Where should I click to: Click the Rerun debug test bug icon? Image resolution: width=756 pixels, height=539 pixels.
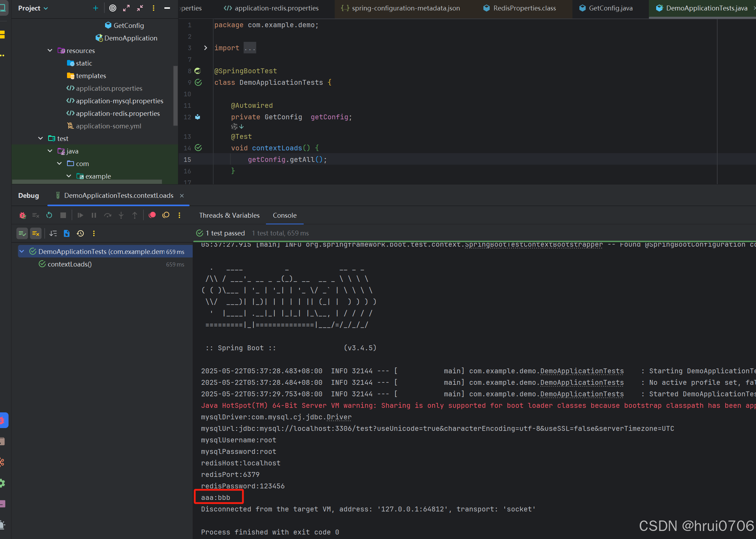23,215
